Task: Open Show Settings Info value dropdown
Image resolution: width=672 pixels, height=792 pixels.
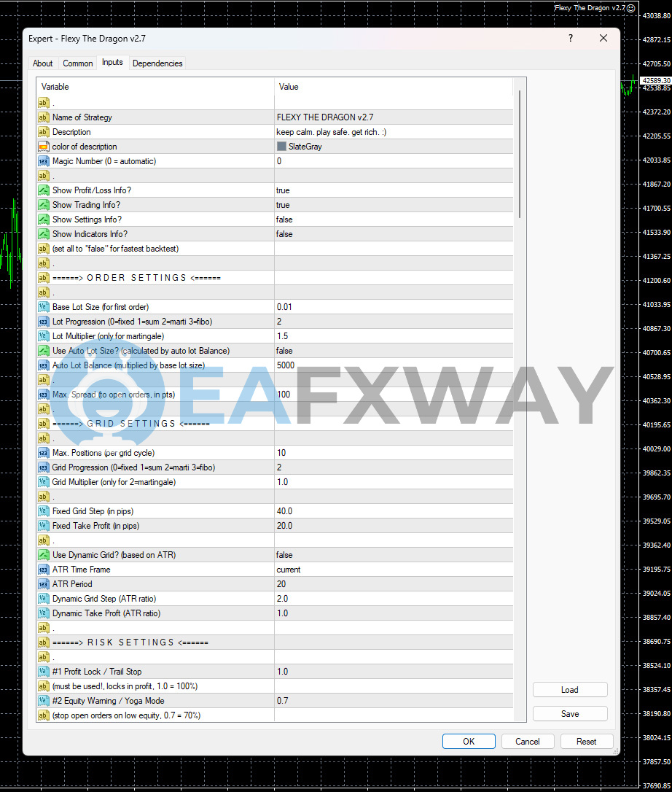Action: [394, 220]
